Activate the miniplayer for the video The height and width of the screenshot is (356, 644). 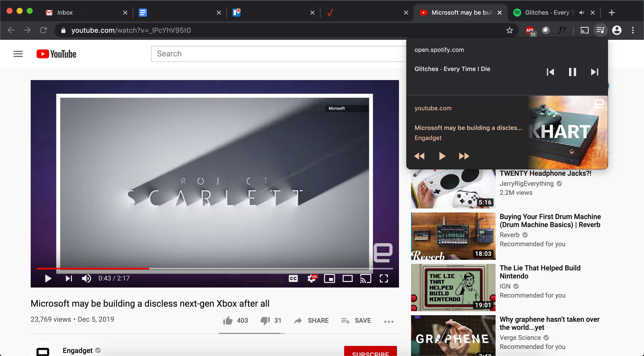coord(330,278)
